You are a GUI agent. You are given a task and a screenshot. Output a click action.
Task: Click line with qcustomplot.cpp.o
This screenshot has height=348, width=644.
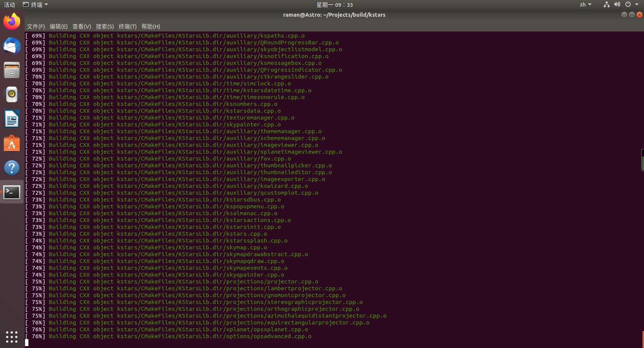[x=172, y=193]
